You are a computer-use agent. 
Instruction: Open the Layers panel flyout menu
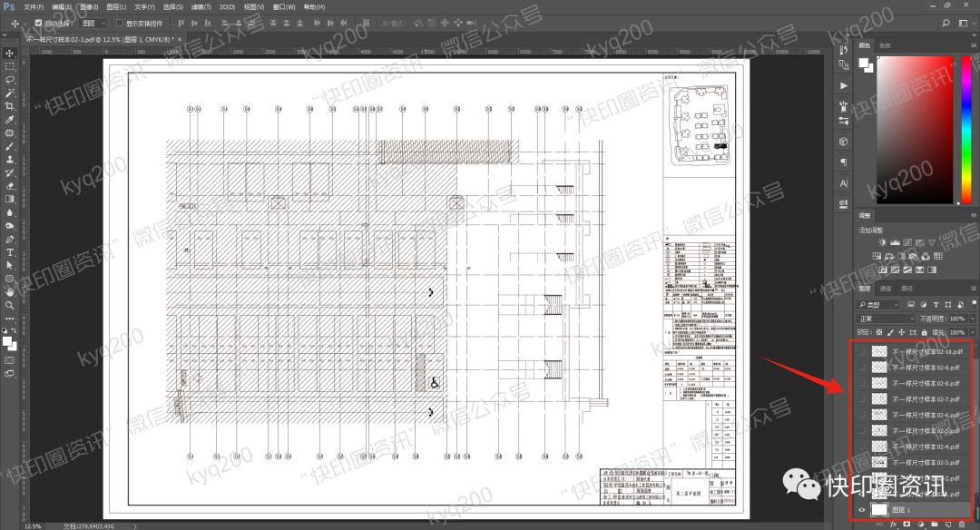pos(973,288)
